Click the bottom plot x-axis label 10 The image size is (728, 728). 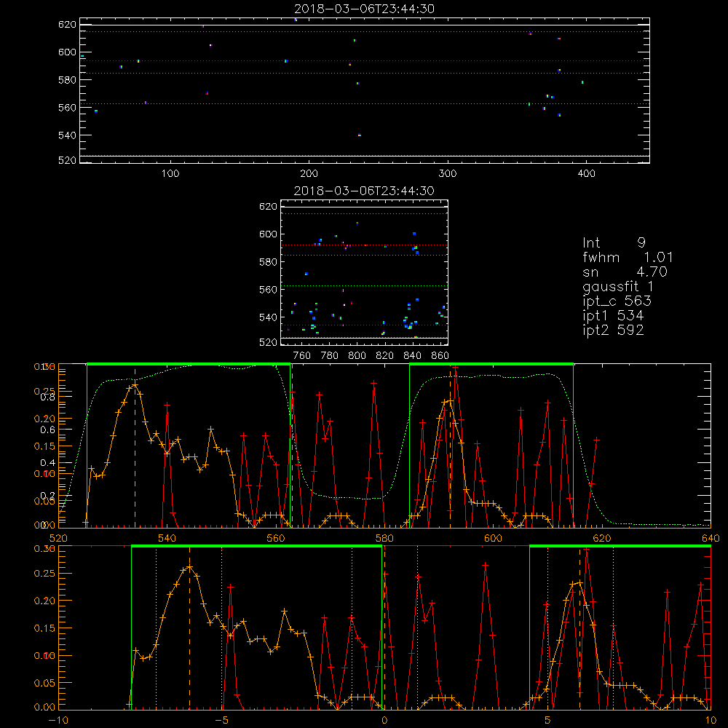[711, 720]
